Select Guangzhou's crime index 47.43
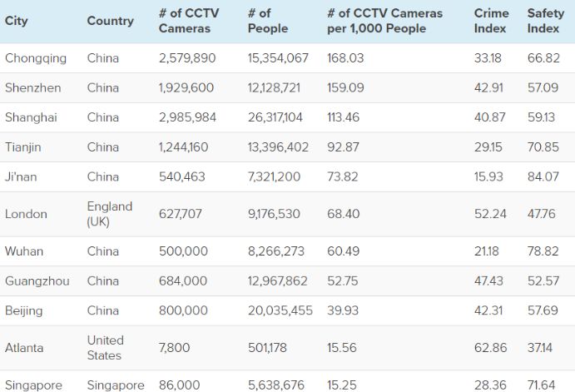This screenshot has width=575, height=392. pyautogui.click(x=488, y=281)
